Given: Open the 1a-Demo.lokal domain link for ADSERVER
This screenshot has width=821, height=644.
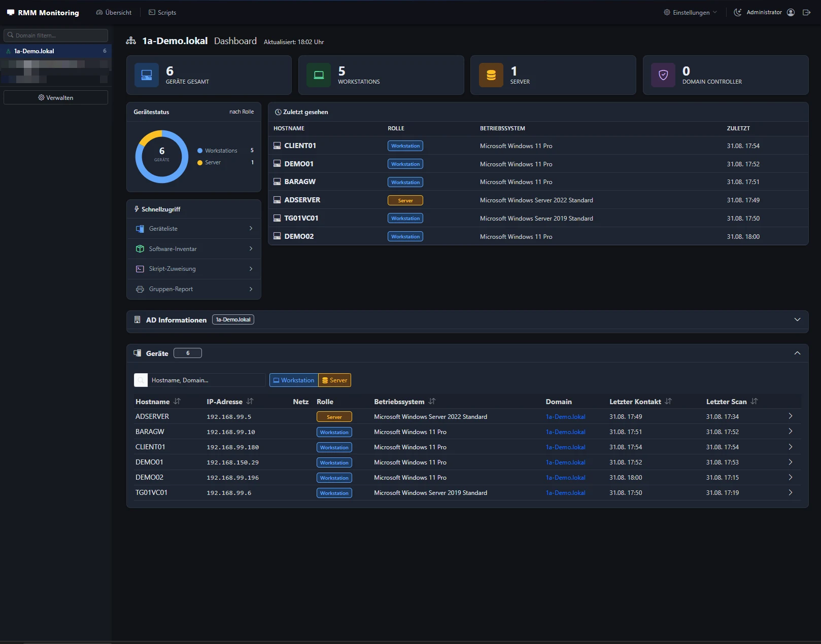Looking at the screenshot, I should pyautogui.click(x=565, y=417).
